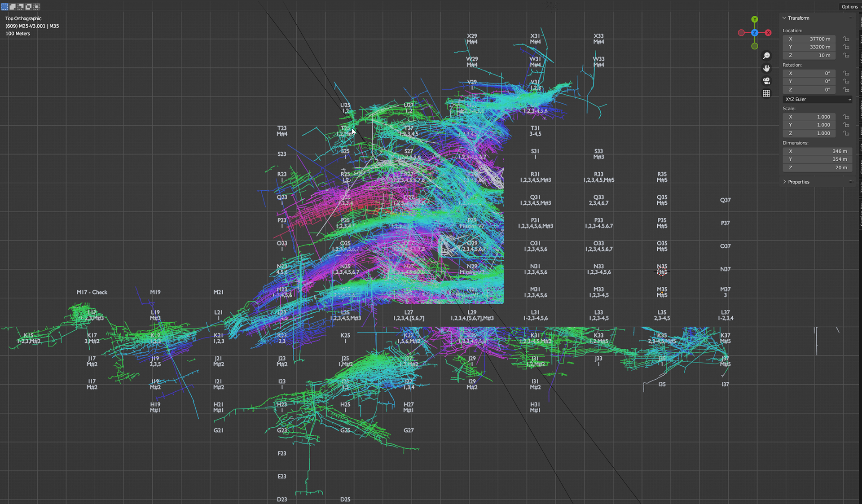Click the Dimensions X field showing 346 m
The width and height of the screenshot is (862, 504).
(x=817, y=151)
